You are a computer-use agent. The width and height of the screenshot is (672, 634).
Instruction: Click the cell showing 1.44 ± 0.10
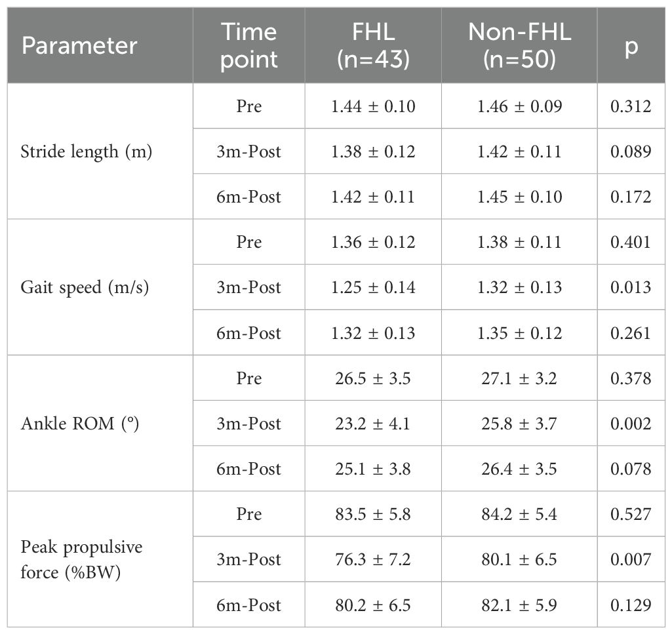pyautogui.click(x=372, y=106)
